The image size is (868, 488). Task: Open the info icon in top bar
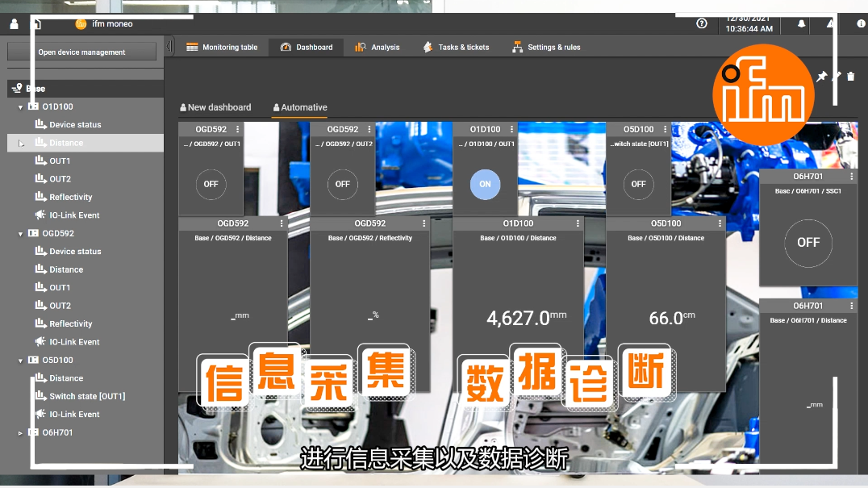click(861, 24)
